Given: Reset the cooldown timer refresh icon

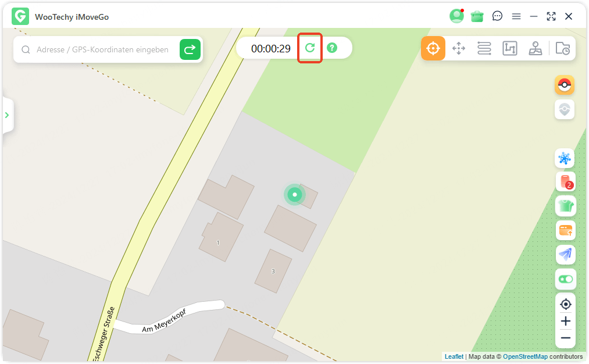Looking at the screenshot, I should (310, 48).
